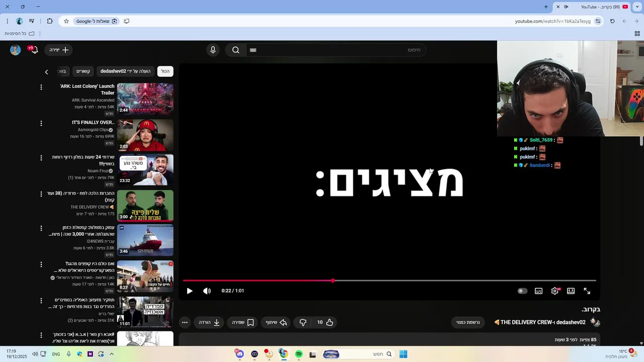Screen dimensions: 644x362
Task: Open options for החברות הלכה לפח video
Action: [41, 194]
